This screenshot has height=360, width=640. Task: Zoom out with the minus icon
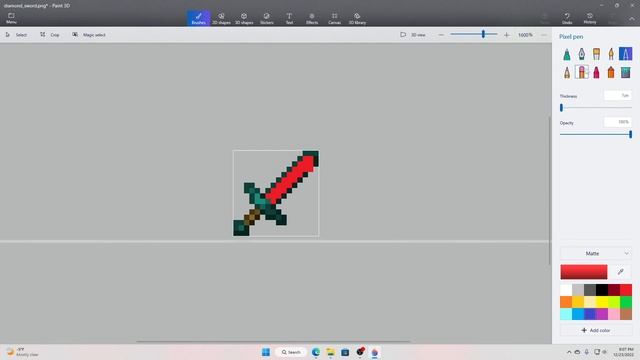pyautogui.click(x=441, y=35)
